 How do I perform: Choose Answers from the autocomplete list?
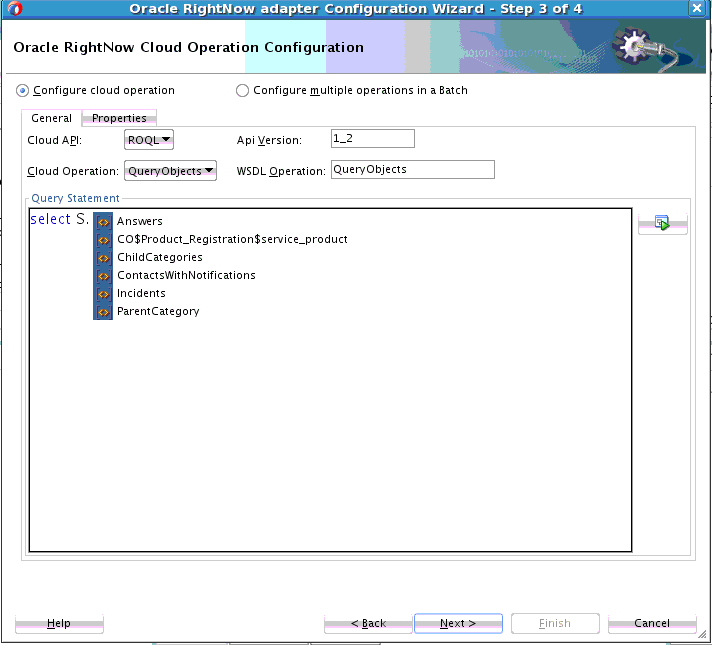pyautogui.click(x=139, y=221)
